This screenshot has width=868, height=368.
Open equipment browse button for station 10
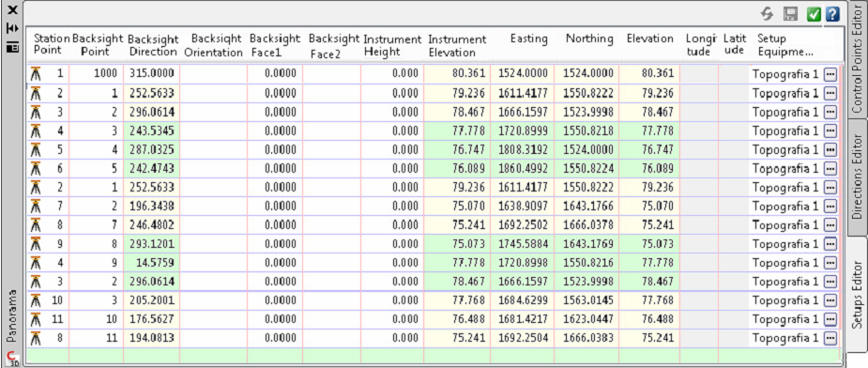830,300
